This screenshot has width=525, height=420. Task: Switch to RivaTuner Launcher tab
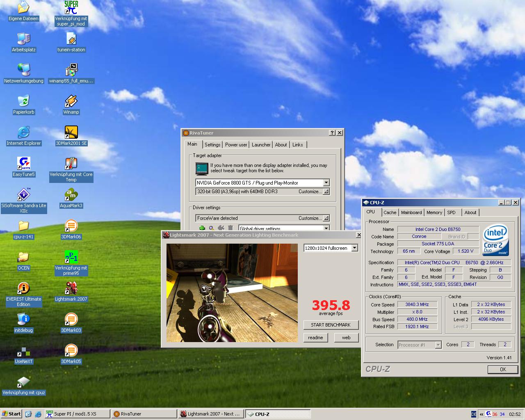261,145
